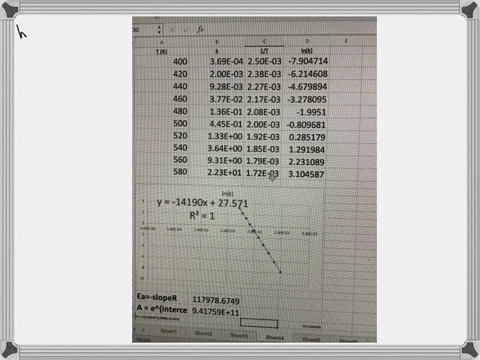Image resolution: width=480 pixels, height=360 pixels.
Task: Select the cell 1.92E-03
Action: coord(263,137)
